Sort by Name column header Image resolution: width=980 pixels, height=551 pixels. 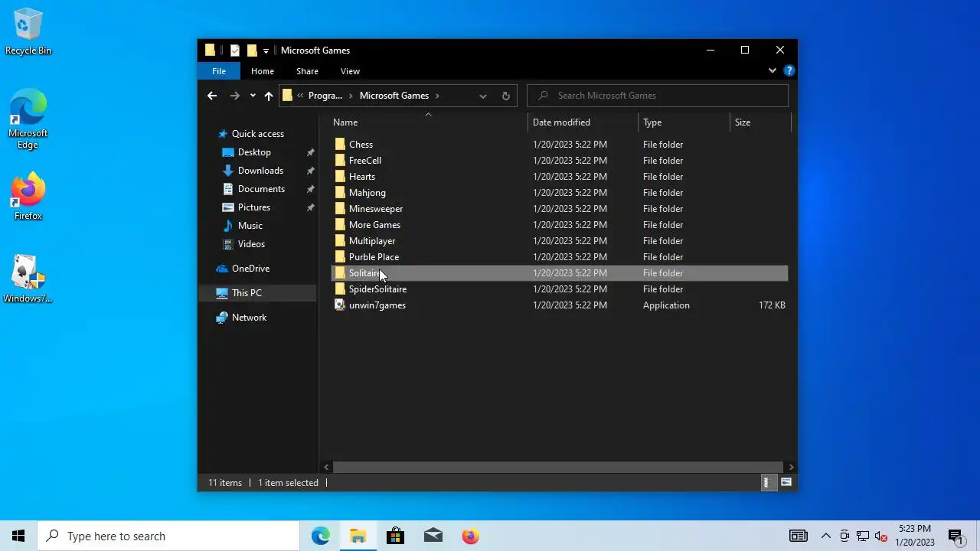[429, 122]
